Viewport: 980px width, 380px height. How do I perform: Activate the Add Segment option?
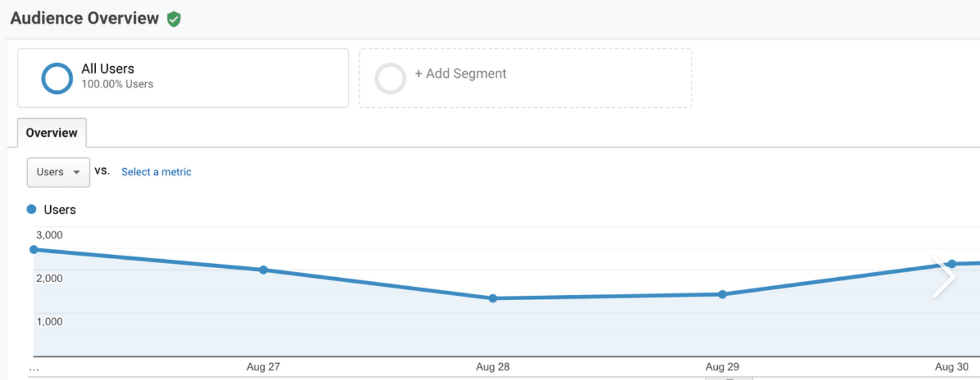pos(460,74)
